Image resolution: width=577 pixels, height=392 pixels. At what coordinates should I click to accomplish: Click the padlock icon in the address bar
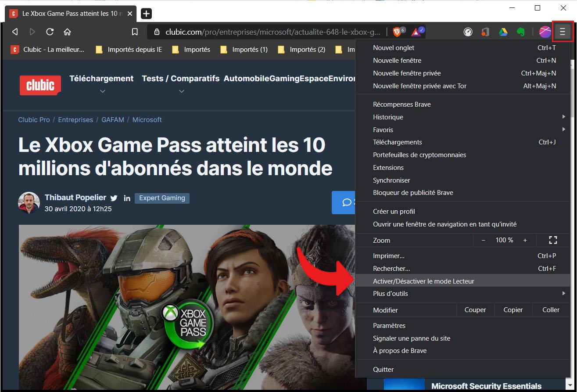[156, 31]
